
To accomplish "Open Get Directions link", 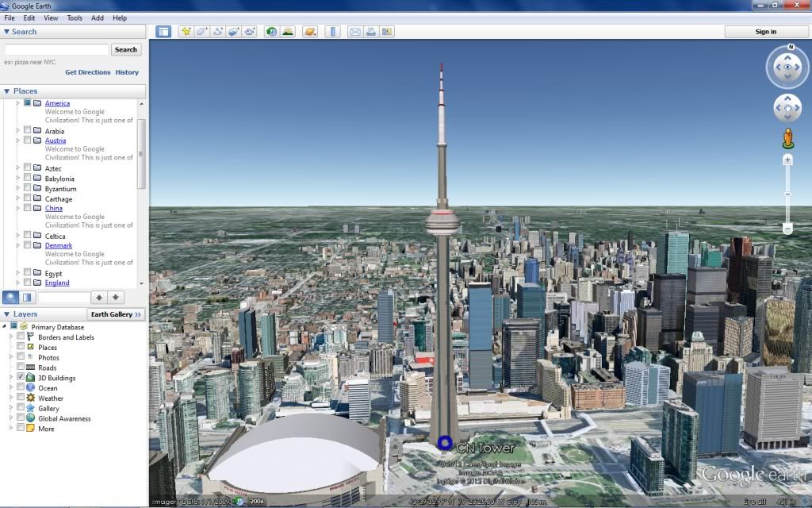I will tap(87, 72).
